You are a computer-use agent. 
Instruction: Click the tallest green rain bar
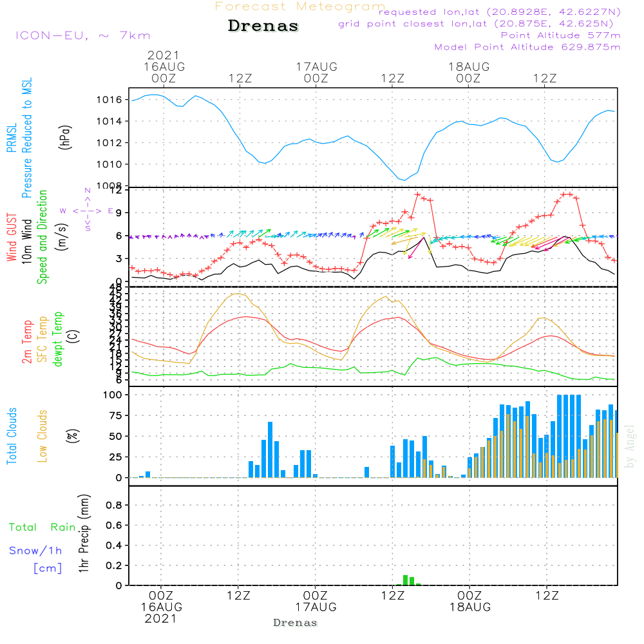tap(405, 580)
